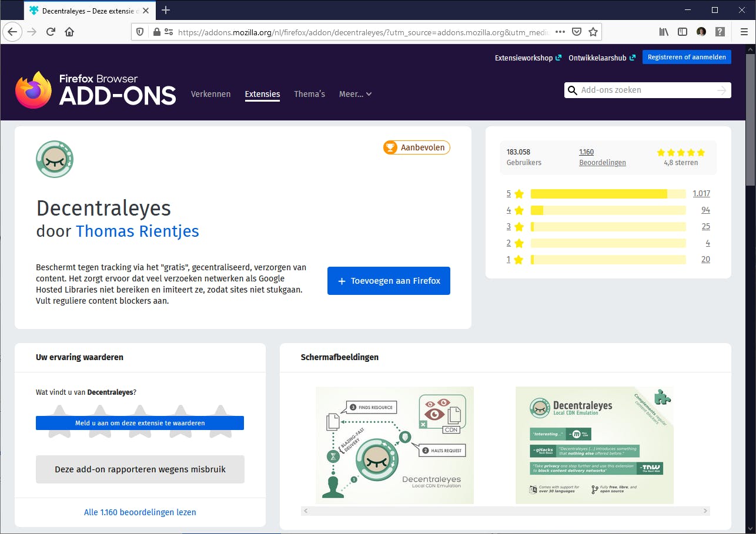Show the sidebars panel icon
This screenshot has height=534, width=756.
683,32
